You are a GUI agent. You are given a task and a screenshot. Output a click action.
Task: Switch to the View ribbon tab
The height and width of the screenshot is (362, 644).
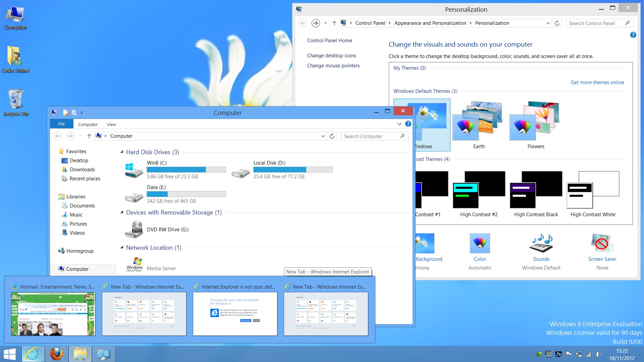point(111,124)
